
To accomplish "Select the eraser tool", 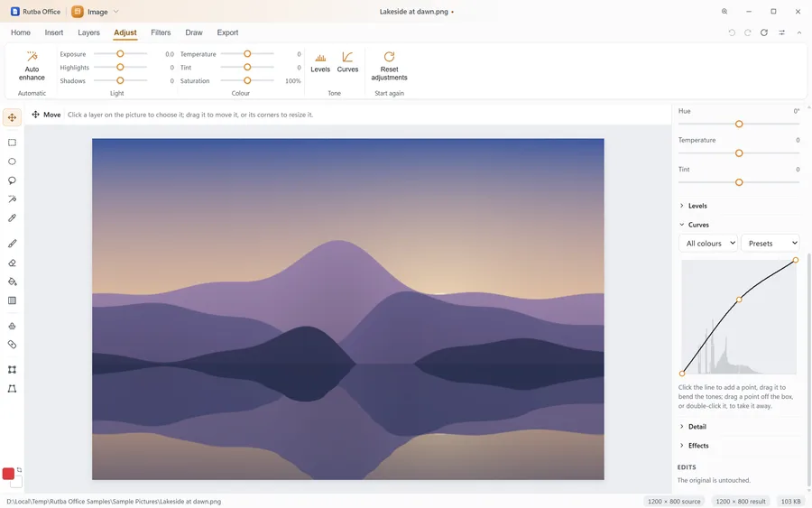I will pos(12,263).
